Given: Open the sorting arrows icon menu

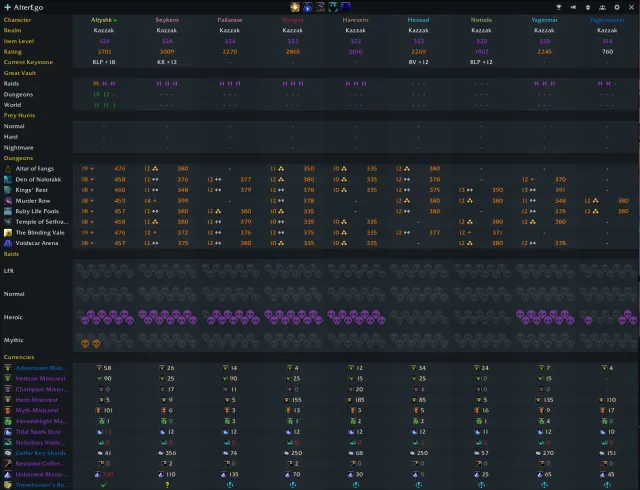Looking at the screenshot, I should [x=588, y=7].
